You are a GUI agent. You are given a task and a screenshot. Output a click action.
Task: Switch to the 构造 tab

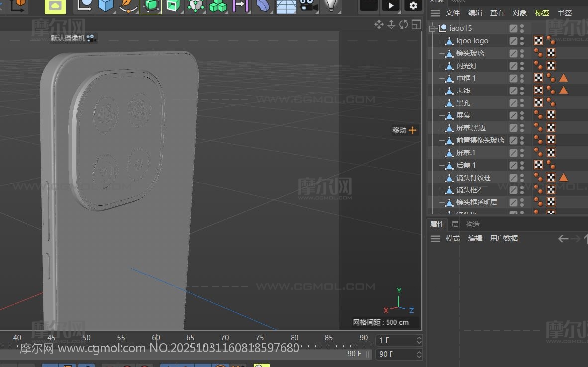point(472,225)
